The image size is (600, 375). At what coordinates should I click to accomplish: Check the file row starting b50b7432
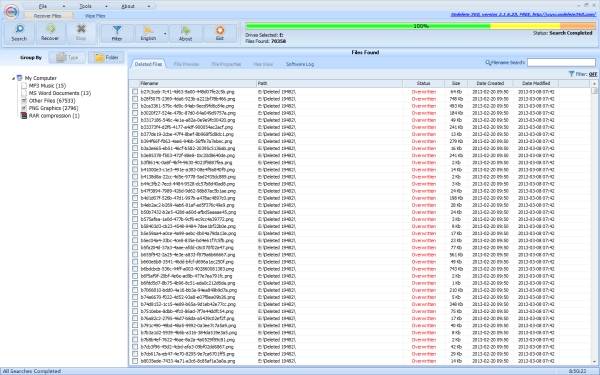point(135,212)
